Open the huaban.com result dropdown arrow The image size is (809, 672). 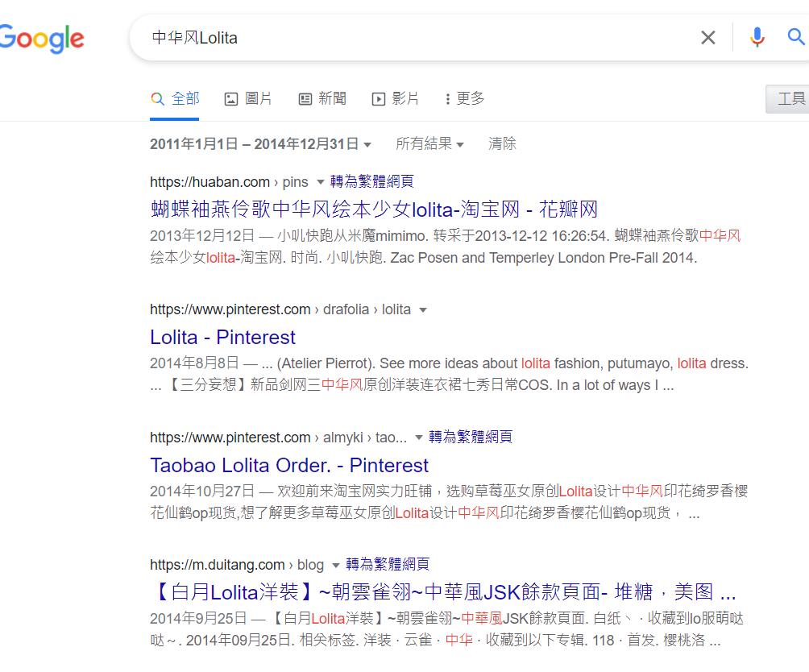pyautogui.click(x=320, y=182)
